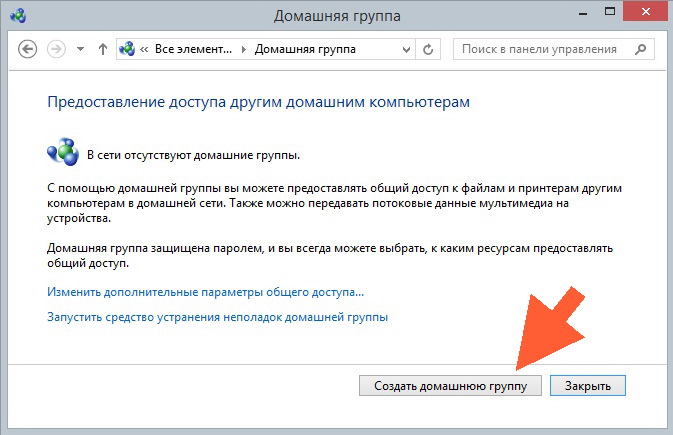
Task: Close the window with the red X
Action: 646,12
